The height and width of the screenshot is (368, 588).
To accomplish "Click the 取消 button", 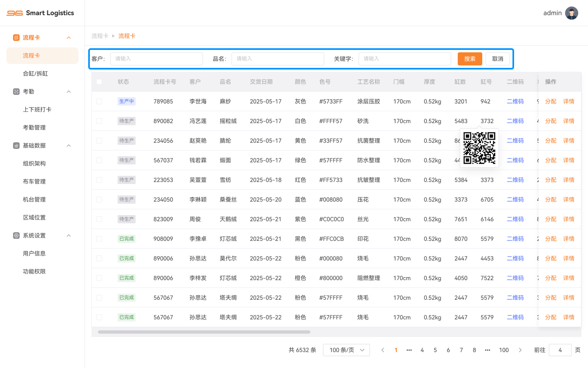I will (x=498, y=59).
